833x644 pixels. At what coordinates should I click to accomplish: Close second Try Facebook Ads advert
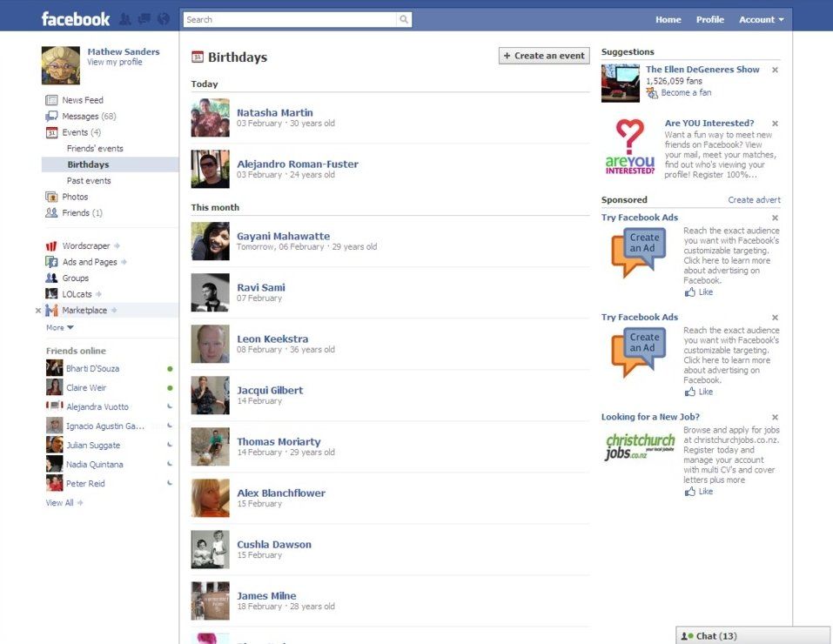pyautogui.click(x=775, y=318)
